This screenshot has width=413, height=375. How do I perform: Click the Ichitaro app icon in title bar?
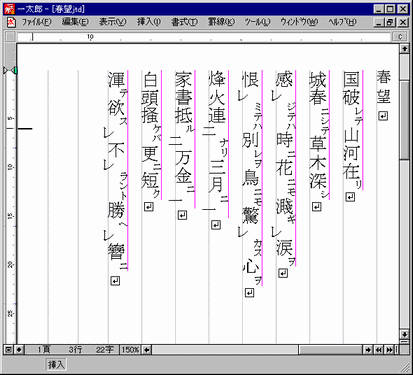click(9, 9)
